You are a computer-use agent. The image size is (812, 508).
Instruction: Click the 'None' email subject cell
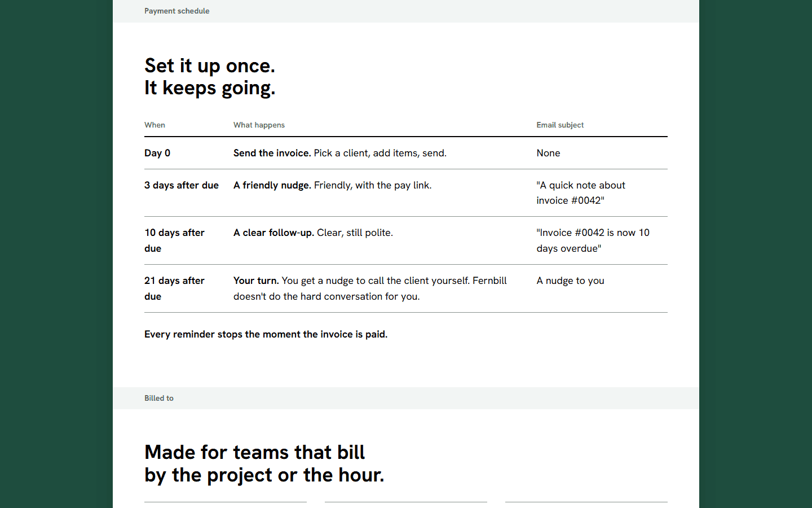[x=548, y=153]
